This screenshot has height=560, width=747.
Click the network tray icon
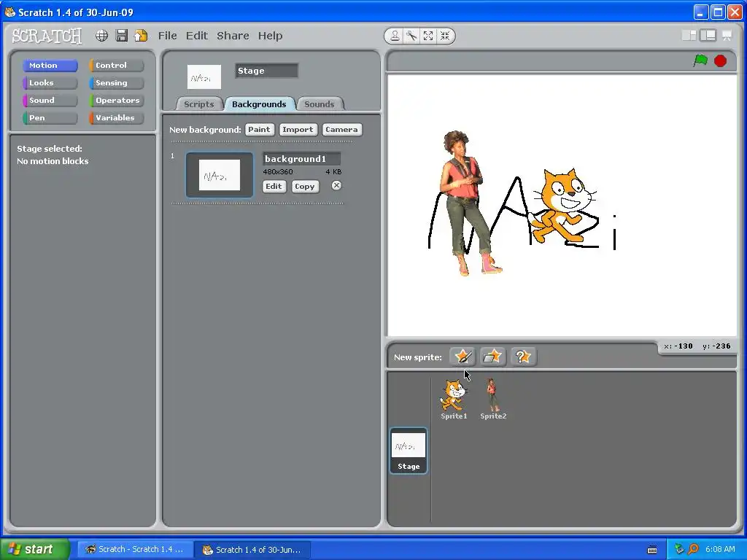679,549
